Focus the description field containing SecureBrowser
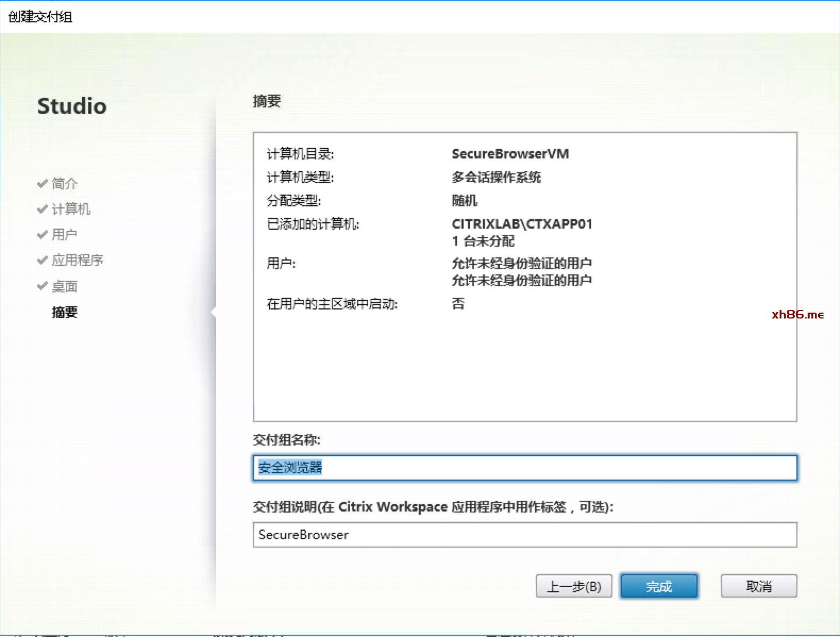 [x=524, y=535]
